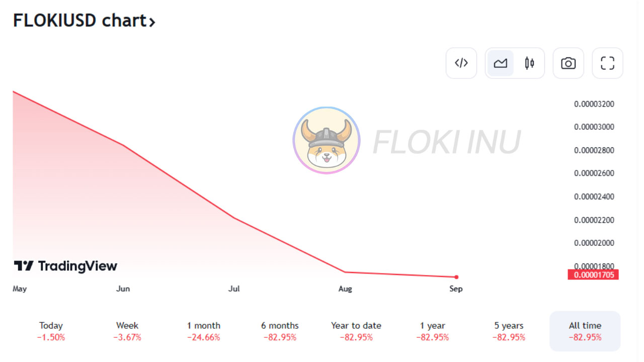Screen dimensions: 644x362
Task: Switch to area chart view
Action: [501, 63]
